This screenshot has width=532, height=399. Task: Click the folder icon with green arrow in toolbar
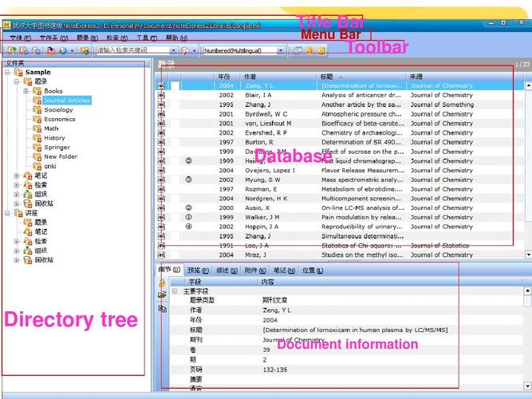tap(85, 50)
